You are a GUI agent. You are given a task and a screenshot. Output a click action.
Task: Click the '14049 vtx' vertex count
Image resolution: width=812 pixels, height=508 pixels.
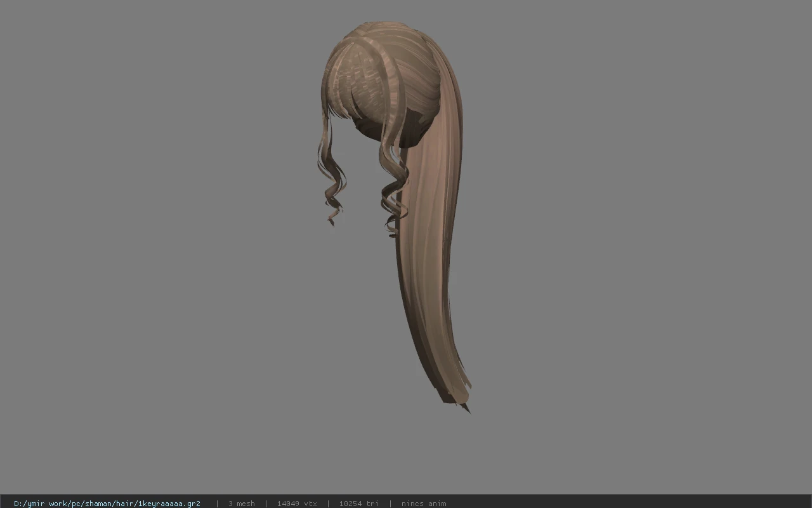coord(297,504)
